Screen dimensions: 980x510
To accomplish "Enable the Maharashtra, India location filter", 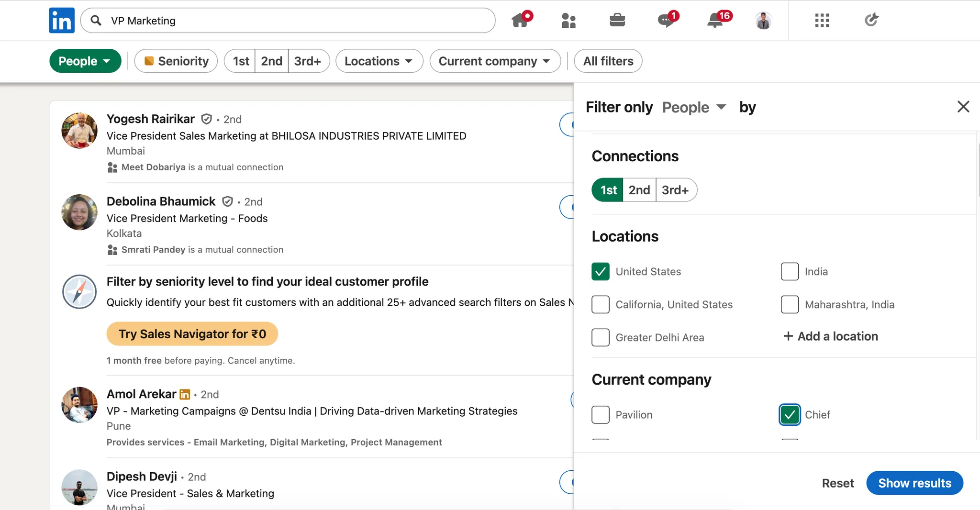I will click(x=789, y=304).
